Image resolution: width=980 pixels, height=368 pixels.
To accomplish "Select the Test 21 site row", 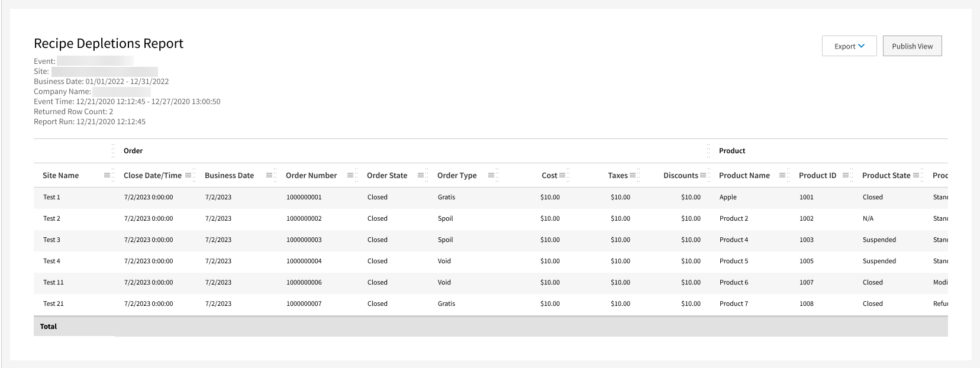I will 53,304.
